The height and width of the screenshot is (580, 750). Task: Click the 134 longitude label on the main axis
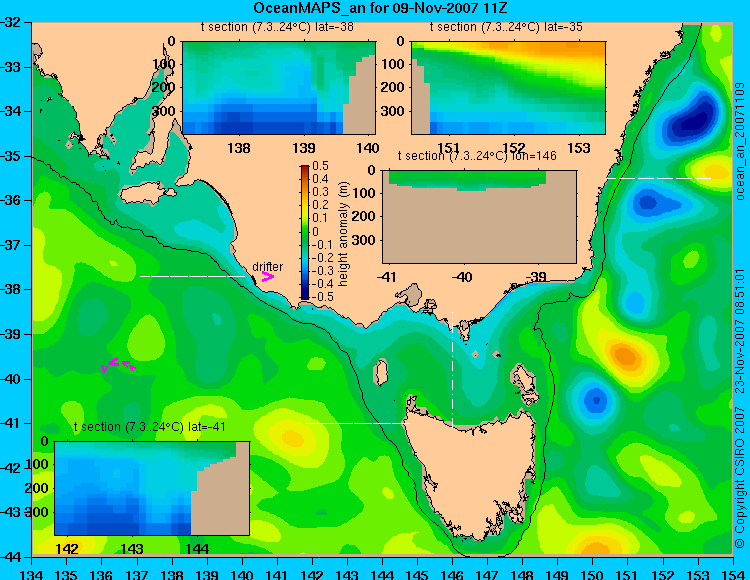pos(32,574)
